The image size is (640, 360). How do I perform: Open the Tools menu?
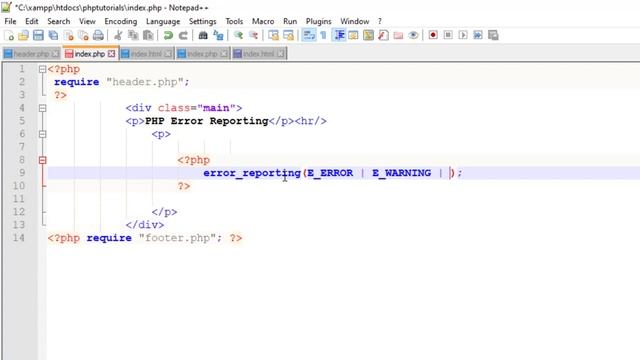(234, 21)
